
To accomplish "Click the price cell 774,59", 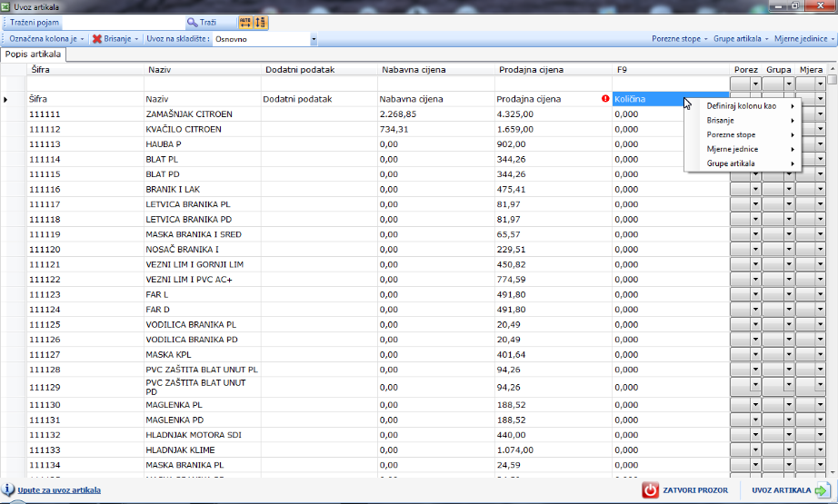I will [x=554, y=279].
